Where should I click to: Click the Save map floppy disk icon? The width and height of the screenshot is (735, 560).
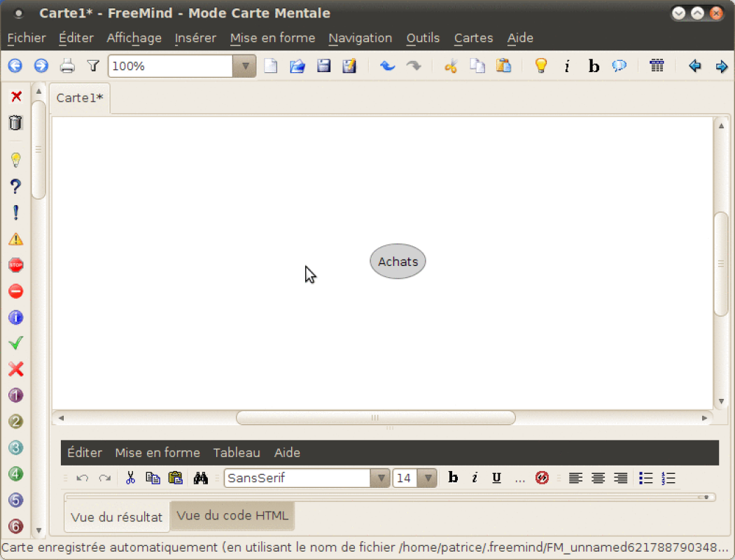(x=323, y=66)
